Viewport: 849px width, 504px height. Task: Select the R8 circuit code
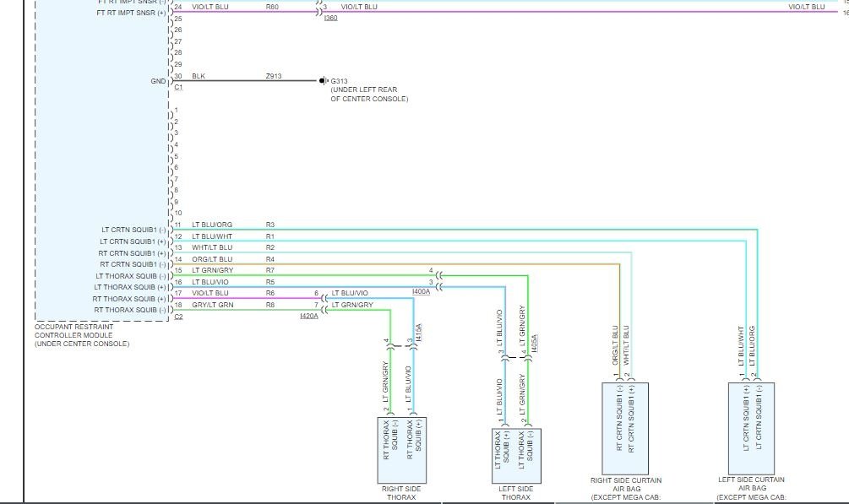tap(270, 305)
